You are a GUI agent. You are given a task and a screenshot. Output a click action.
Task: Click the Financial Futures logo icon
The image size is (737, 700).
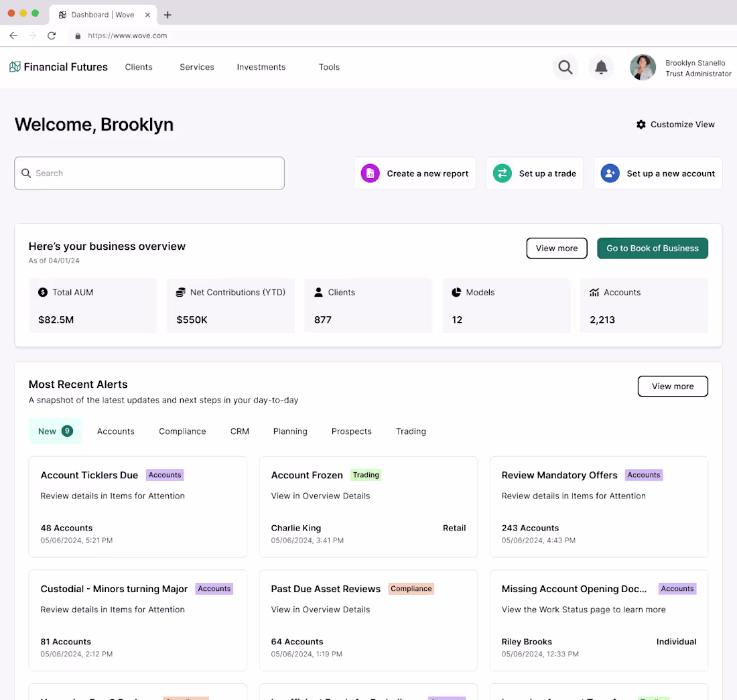pyautogui.click(x=15, y=67)
